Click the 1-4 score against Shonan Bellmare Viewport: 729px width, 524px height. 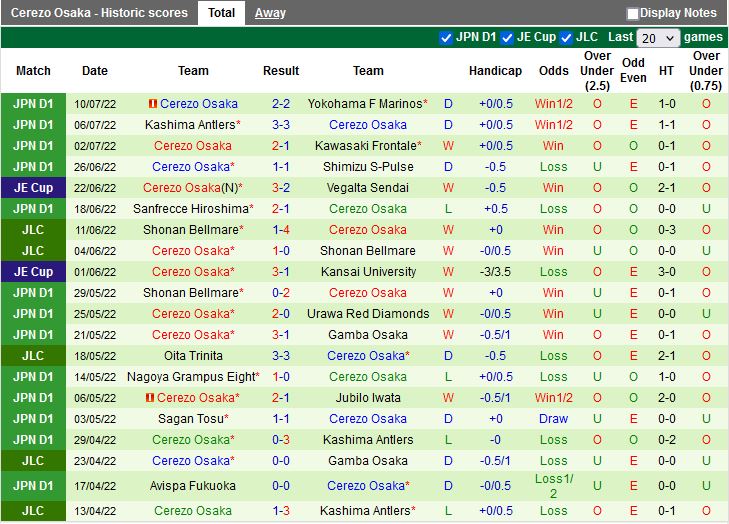coord(281,230)
